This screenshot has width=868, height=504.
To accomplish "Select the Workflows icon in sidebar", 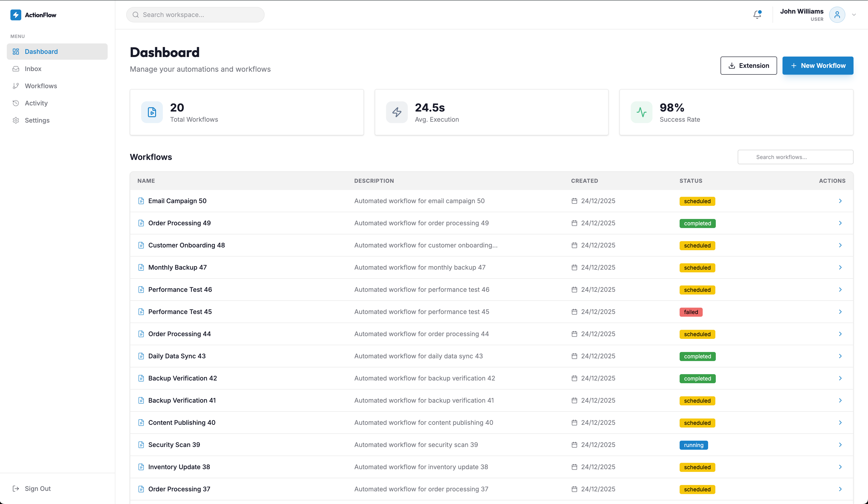I will pos(16,86).
